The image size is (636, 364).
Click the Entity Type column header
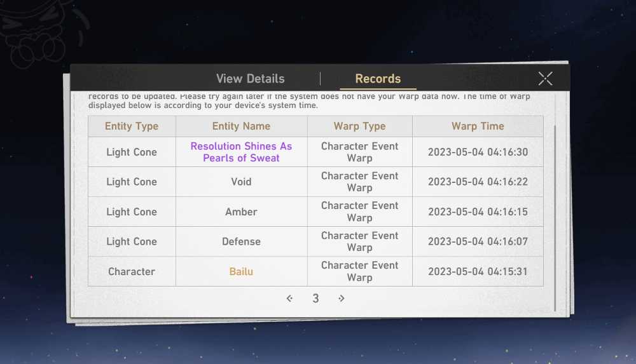pyautogui.click(x=132, y=126)
